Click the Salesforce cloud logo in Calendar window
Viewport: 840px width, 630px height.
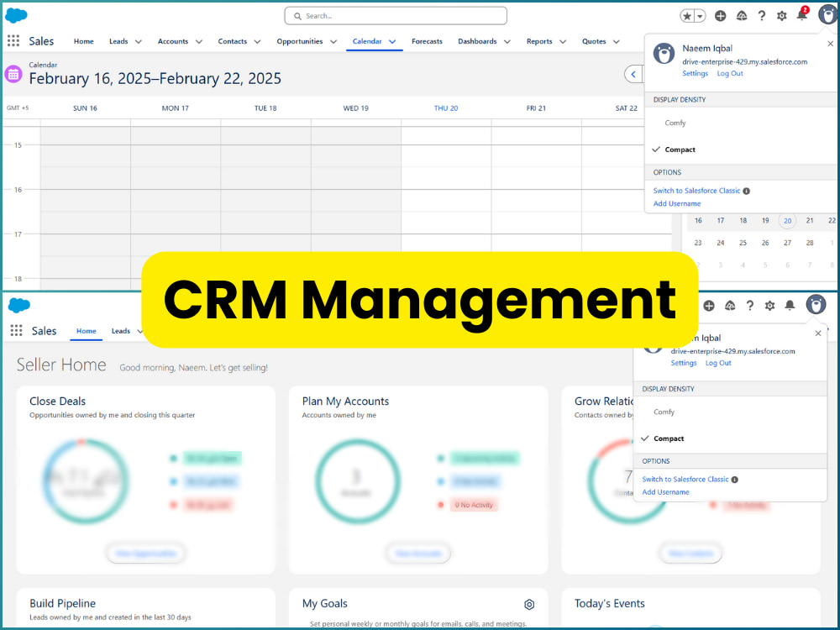pos(16,15)
